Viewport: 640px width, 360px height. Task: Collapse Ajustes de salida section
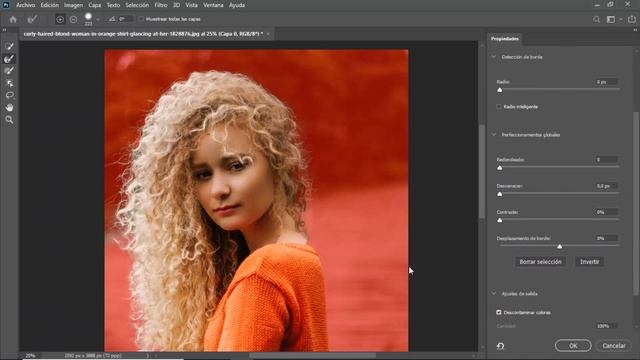click(494, 293)
